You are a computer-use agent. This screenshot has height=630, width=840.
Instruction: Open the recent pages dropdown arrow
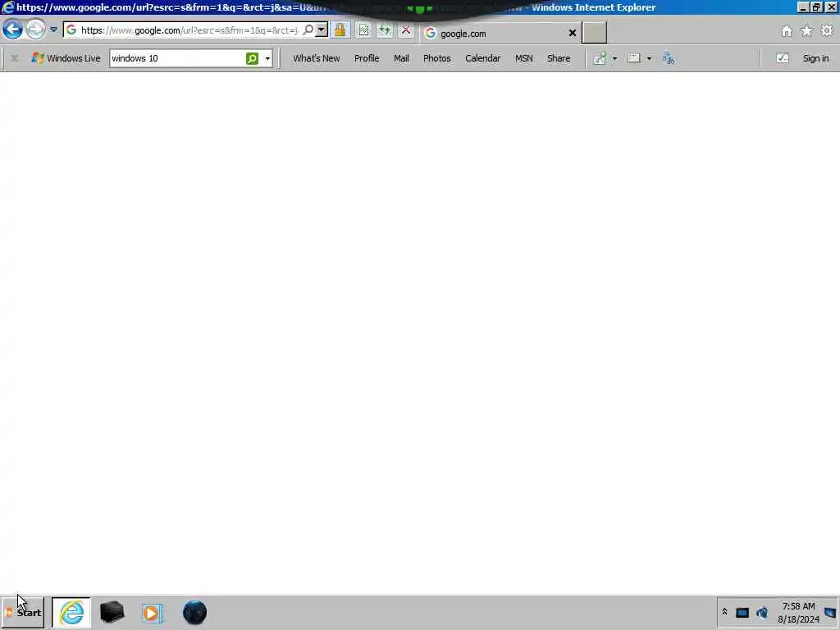(x=53, y=30)
